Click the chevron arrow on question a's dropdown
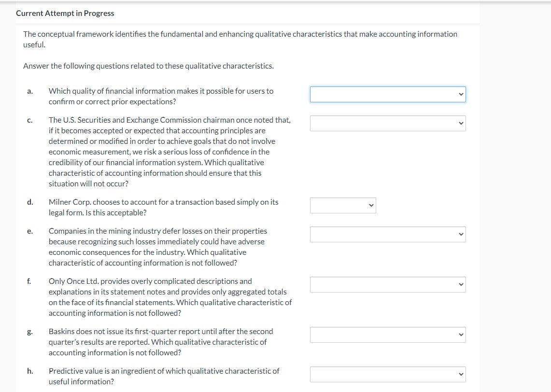This screenshot has width=551, height=392. tap(461, 94)
